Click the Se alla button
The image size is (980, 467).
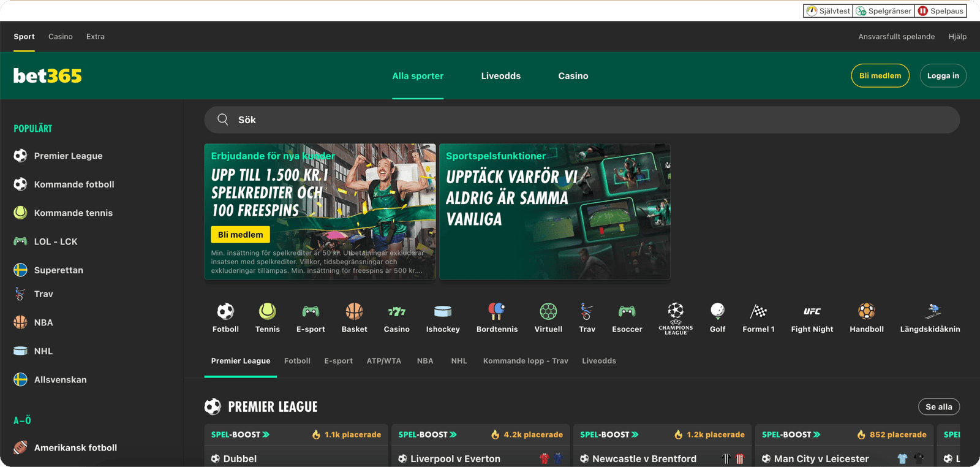(939, 407)
